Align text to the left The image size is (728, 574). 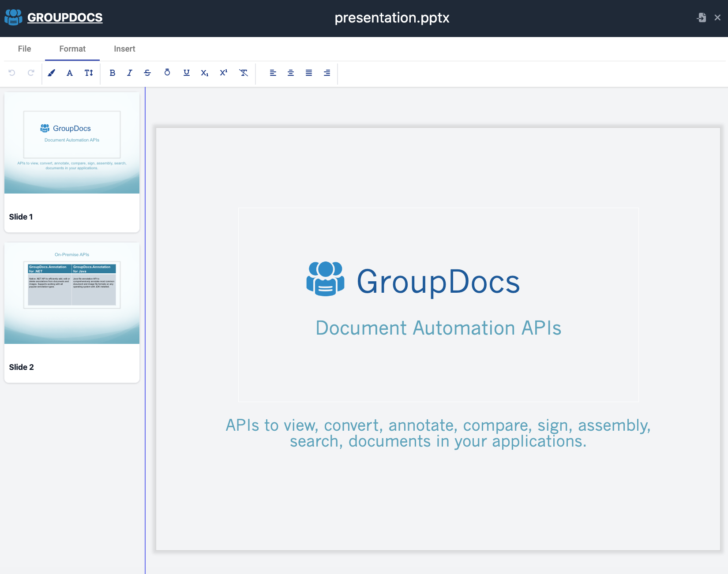pyautogui.click(x=273, y=73)
